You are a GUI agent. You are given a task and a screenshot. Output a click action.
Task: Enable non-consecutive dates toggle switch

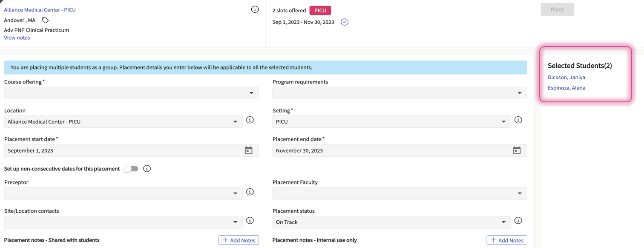[x=131, y=169]
